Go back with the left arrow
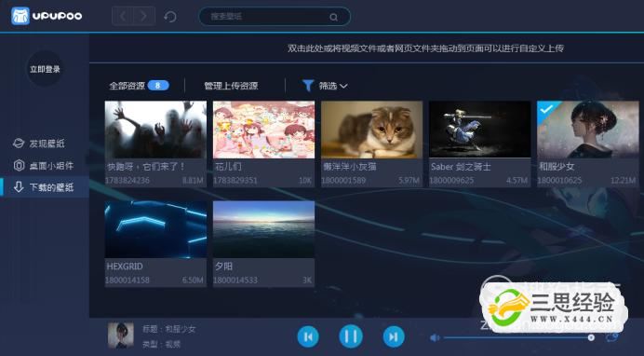 [x=123, y=17]
